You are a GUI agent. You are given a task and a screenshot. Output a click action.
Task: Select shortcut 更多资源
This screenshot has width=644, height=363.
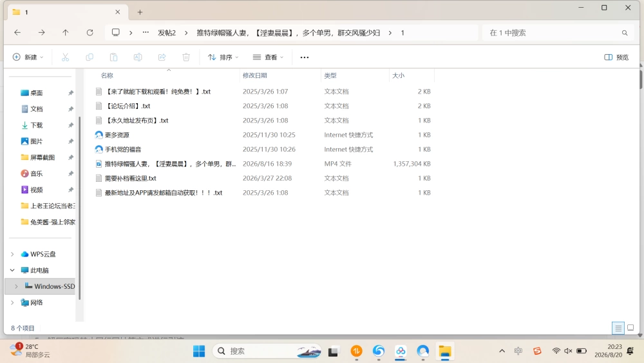tap(117, 135)
